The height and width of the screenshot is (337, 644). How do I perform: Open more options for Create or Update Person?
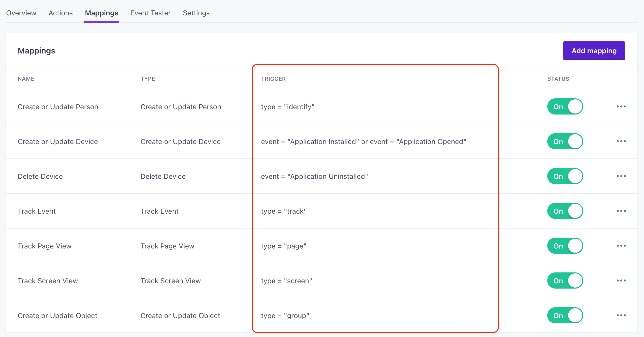[621, 106]
